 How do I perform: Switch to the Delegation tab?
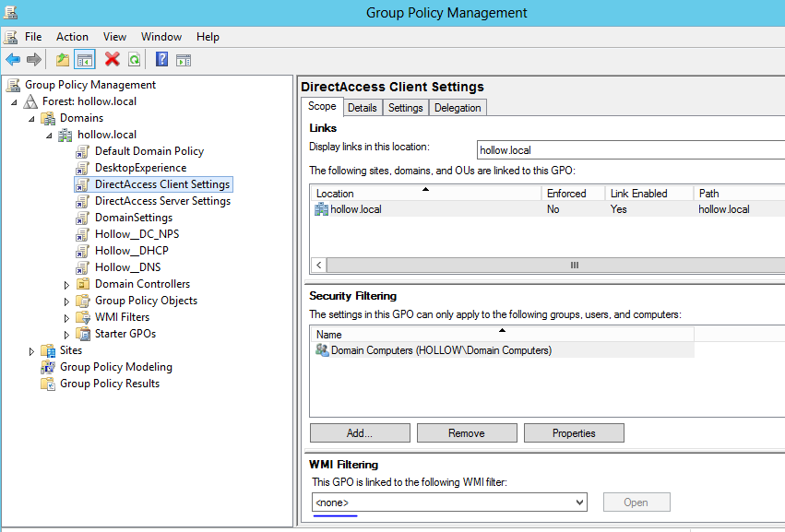pyautogui.click(x=458, y=108)
